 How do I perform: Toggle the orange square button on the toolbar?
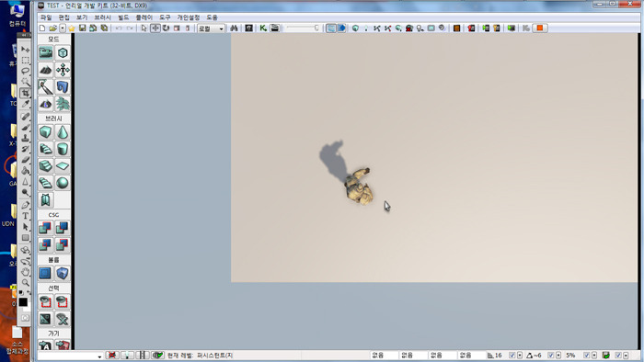pos(540,28)
